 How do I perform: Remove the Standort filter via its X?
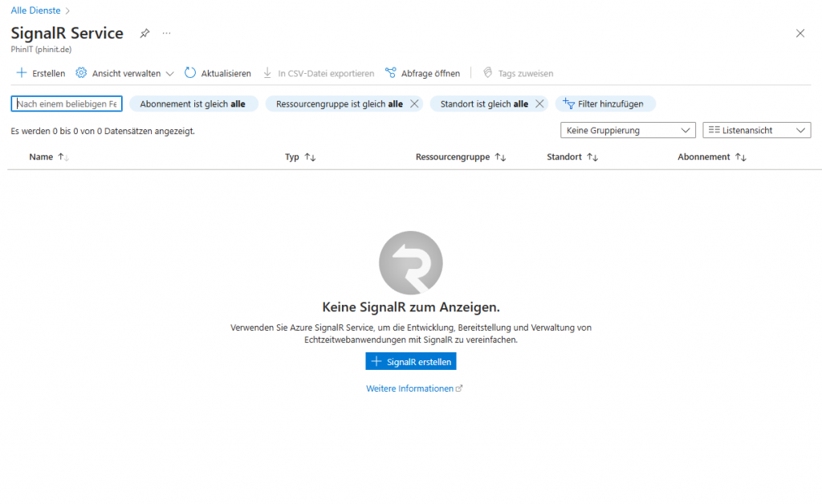(x=539, y=104)
